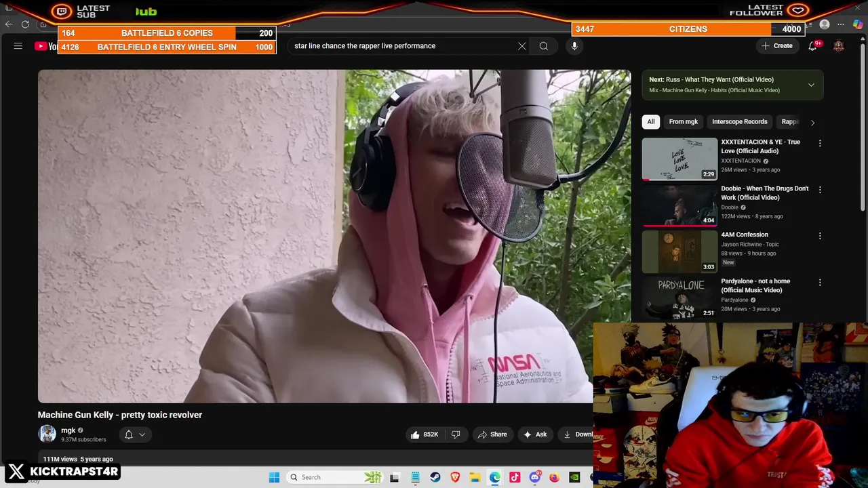The width and height of the screenshot is (868, 488).
Task: Select the Interscope Records filter chip
Action: [x=740, y=122]
